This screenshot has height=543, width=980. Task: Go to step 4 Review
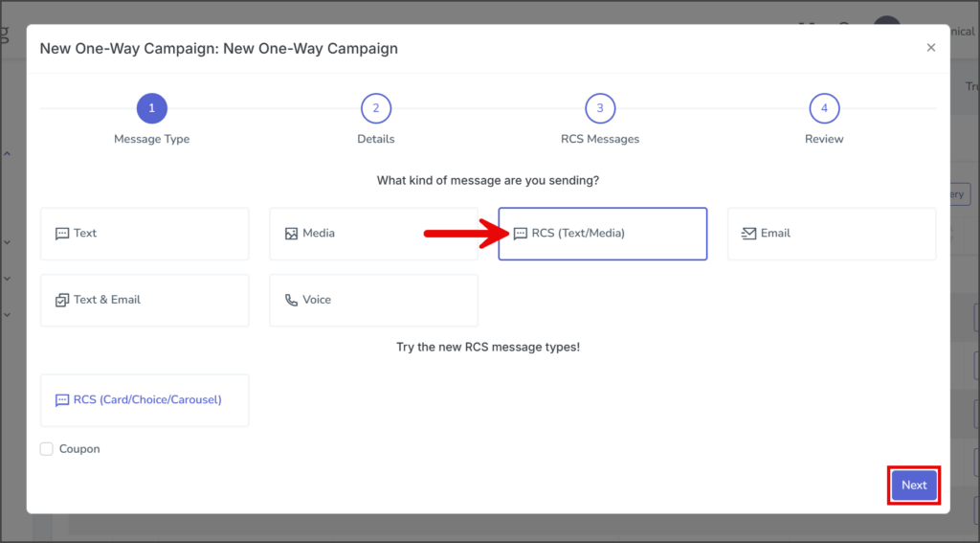[x=824, y=108]
